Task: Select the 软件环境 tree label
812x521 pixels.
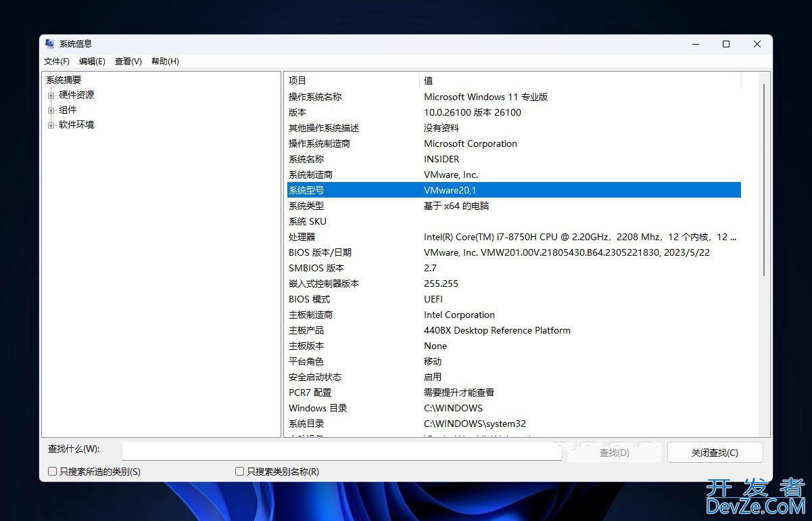Action: (x=76, y=125)
